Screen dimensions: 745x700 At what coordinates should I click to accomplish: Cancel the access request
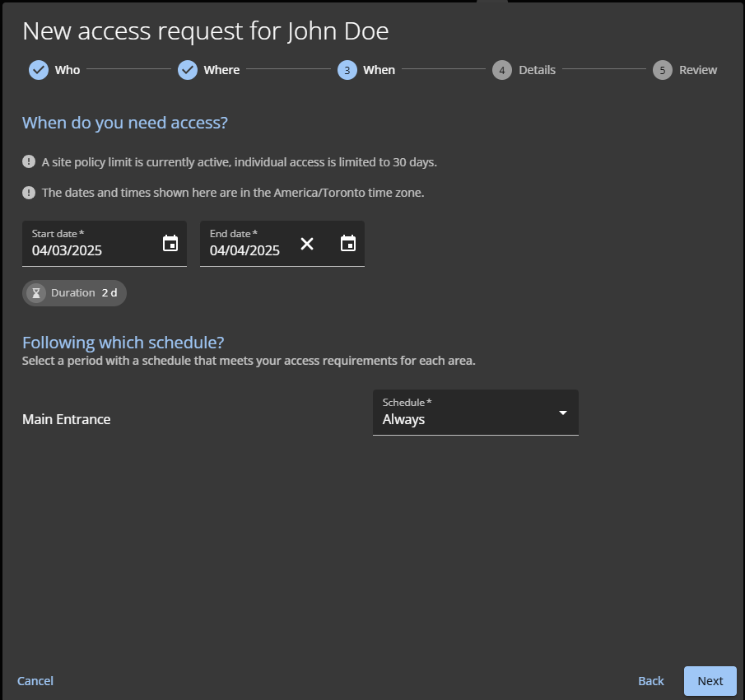tap(35, 681)
